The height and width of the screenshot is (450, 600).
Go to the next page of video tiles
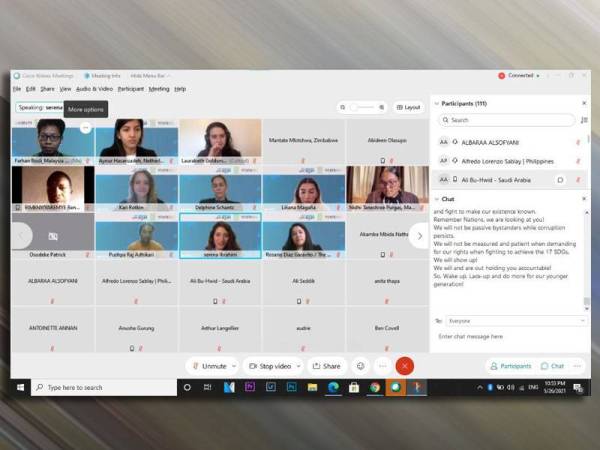pyautogui.click(x=419, y=236)
